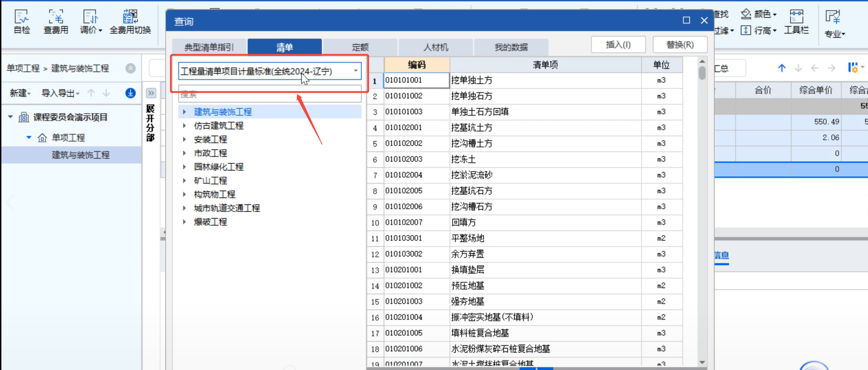Click the 插入(I) button

618,45
